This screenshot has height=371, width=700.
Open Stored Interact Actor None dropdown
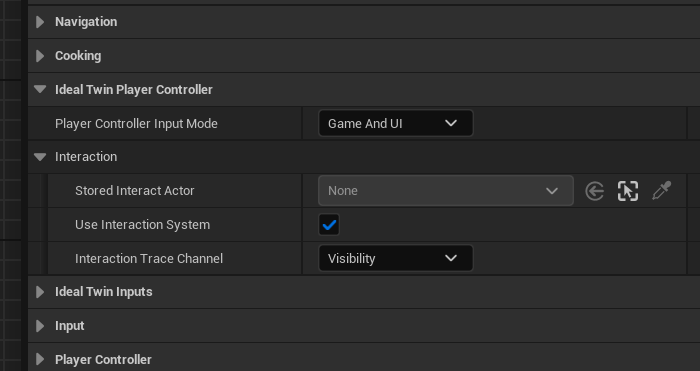(446, 191)
